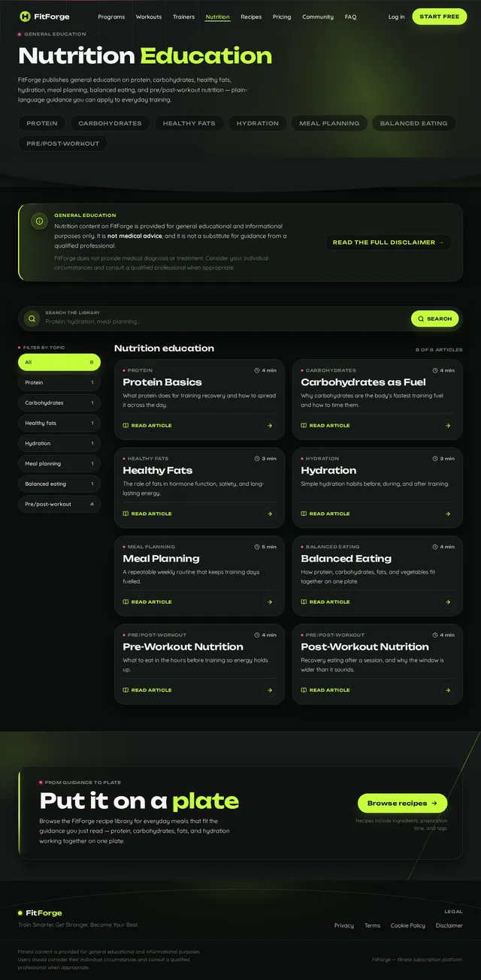The width and height of the screenshot is (481, 980).
Task: Click the SEARCH button
Action: (x=435, y=318)
